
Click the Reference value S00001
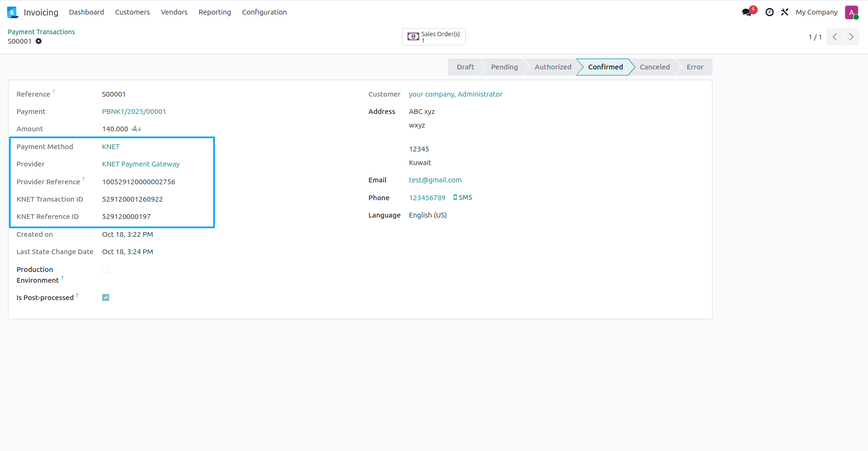[114, 94]
